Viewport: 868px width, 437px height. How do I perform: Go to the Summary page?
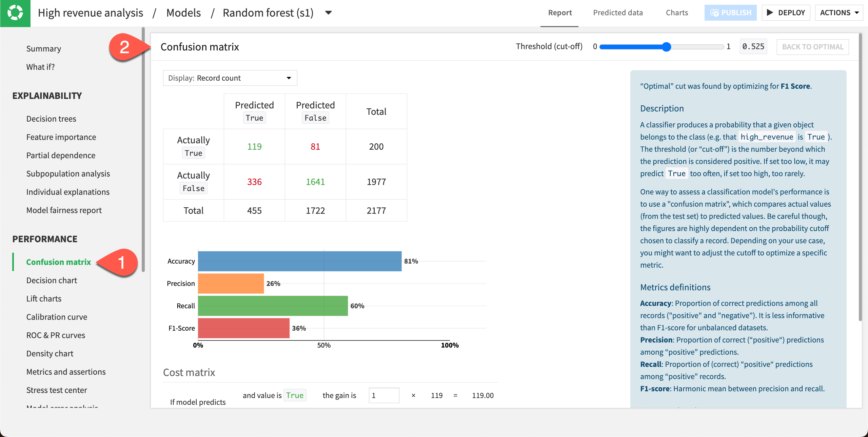(44, 48)
